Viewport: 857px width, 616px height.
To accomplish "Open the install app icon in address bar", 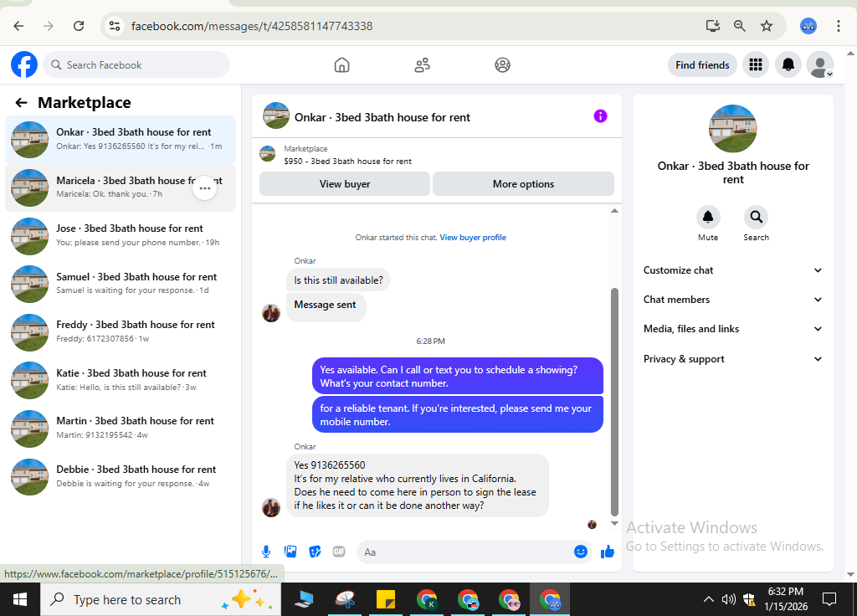I will [713, 26].
